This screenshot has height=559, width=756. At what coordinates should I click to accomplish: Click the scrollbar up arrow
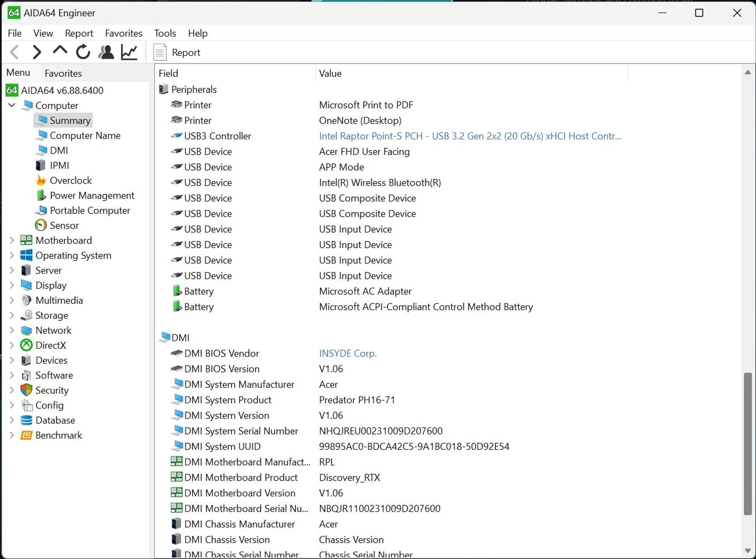[x=748, y=72]
